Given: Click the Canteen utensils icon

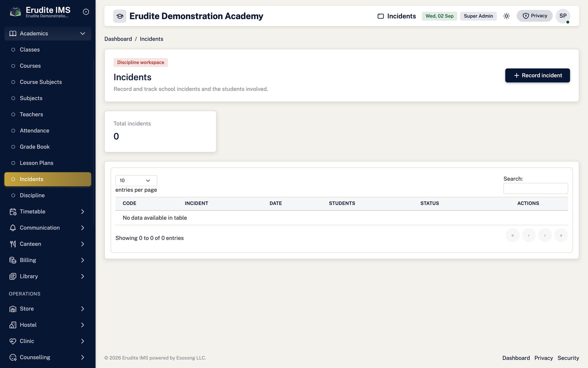Looking at the screenshot, I should (13, 244).
